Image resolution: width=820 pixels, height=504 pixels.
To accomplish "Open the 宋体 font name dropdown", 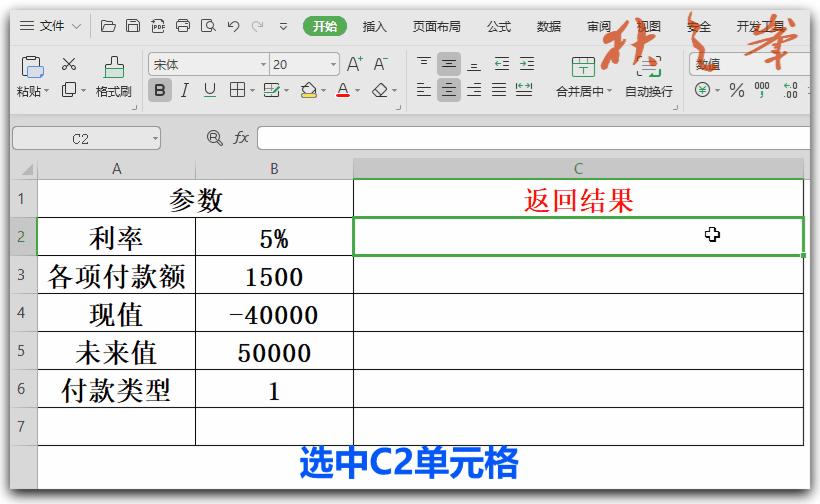I will point(264,64).
